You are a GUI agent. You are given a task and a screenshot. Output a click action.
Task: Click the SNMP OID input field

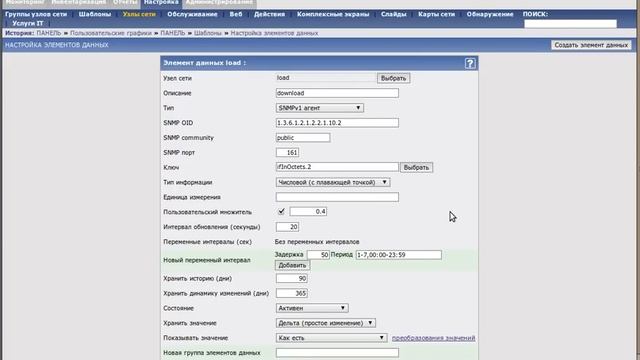click(x=337, y=123)
